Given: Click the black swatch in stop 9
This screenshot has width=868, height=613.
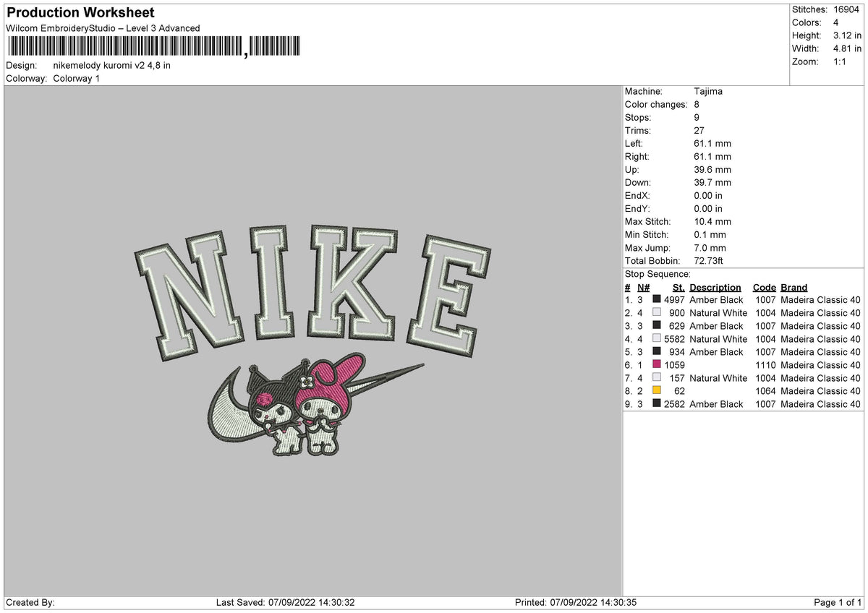Looking at the screenshot, I should (x=657, y=404).
